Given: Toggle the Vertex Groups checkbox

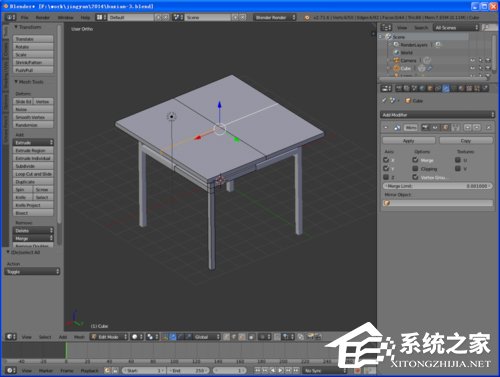Looking at the screenshot, I should click(415, 177).
